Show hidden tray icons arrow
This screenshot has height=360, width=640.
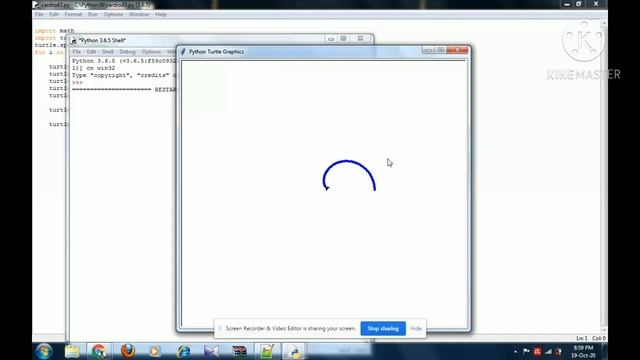coord(515,351)
